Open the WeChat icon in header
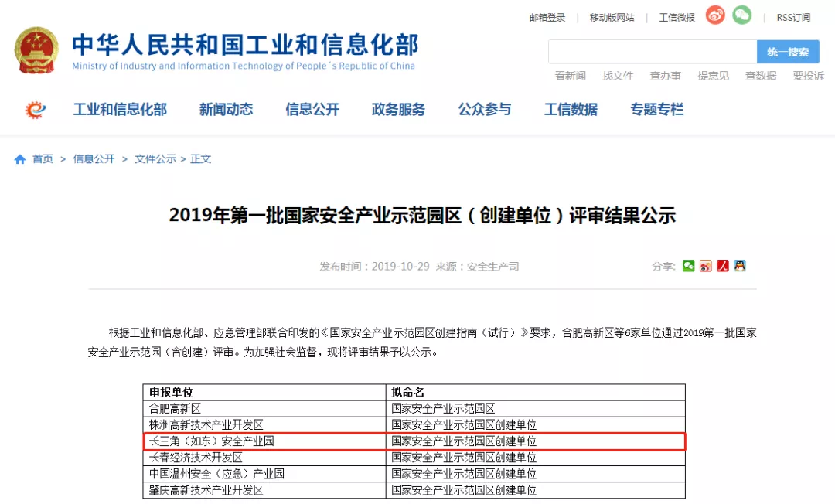The image size is (835, 504). click(741, 15)
